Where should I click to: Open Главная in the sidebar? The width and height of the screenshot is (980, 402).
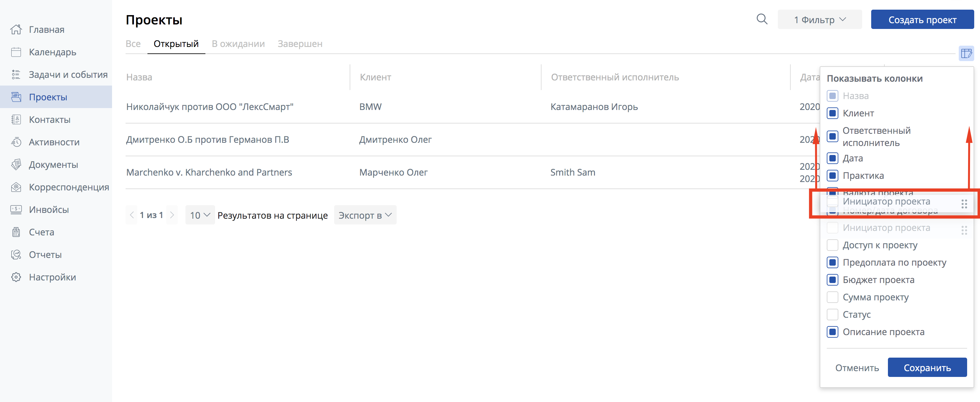point(47,30)
